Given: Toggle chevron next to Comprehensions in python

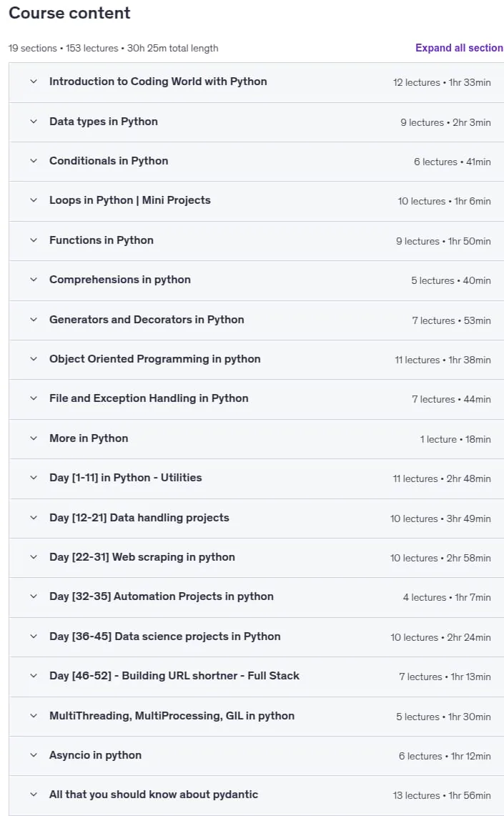Looking at the screenshot, I should tap(34, 280).
